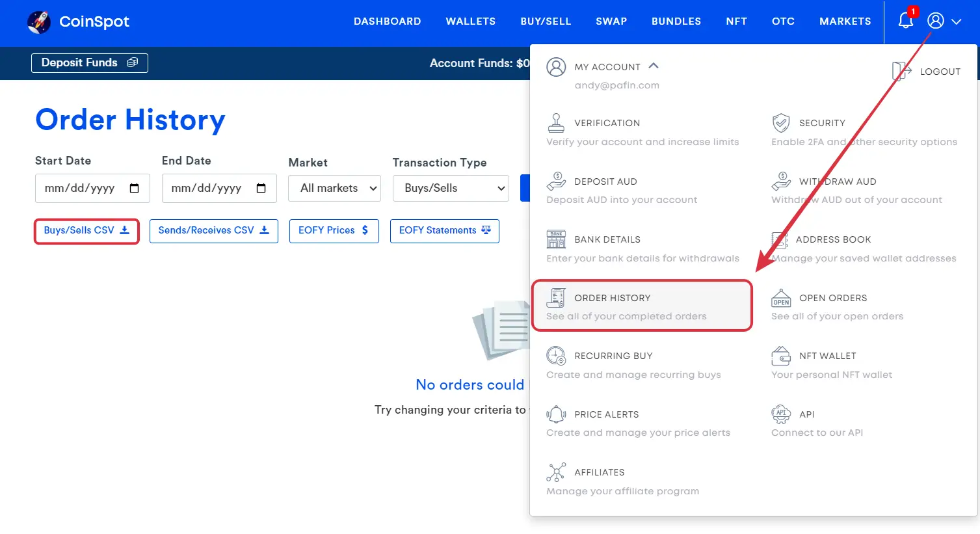Click the Open Orders sign icon
980x534 pixels.
pyautogui.click(x=781, y=298)
